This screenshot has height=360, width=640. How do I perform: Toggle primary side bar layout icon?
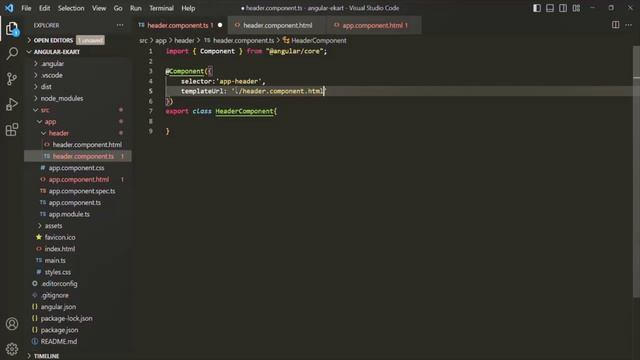pos(537,8)
